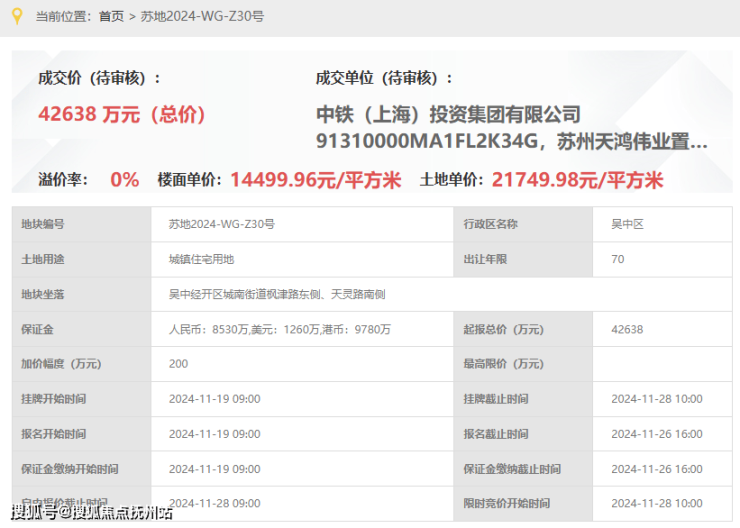Viewport: 740px width, 528px height.
Task: Select the 14499.96元/平方米 floor price
Action: click(315, 180)
